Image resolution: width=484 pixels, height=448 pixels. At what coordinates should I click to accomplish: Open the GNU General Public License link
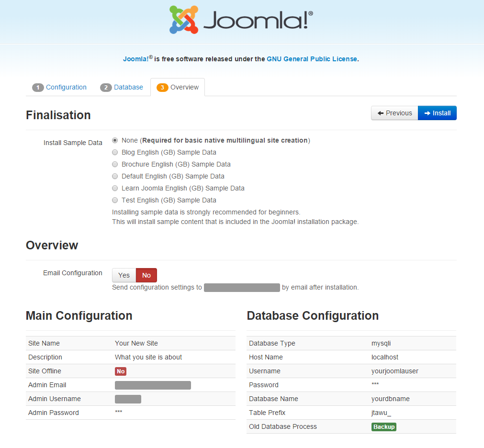pyautogui.click(x=312, y=59)
